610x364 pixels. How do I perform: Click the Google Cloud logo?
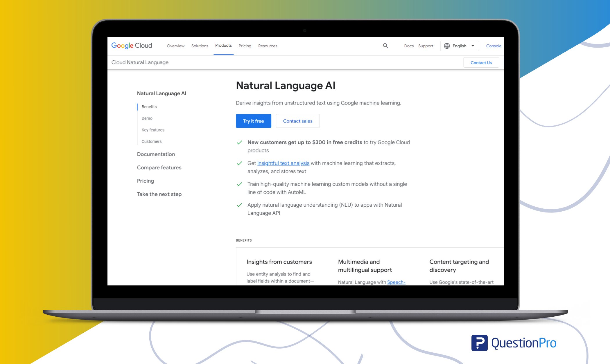[132, 46]
